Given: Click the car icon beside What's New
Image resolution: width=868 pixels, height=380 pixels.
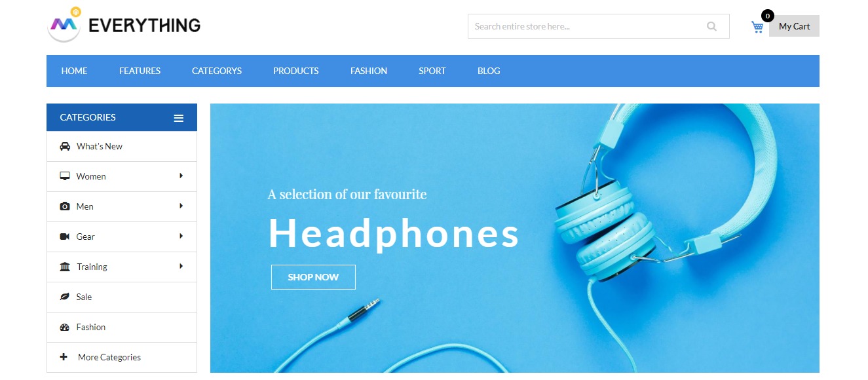Looking at the screenshot, I should point(65,146).
